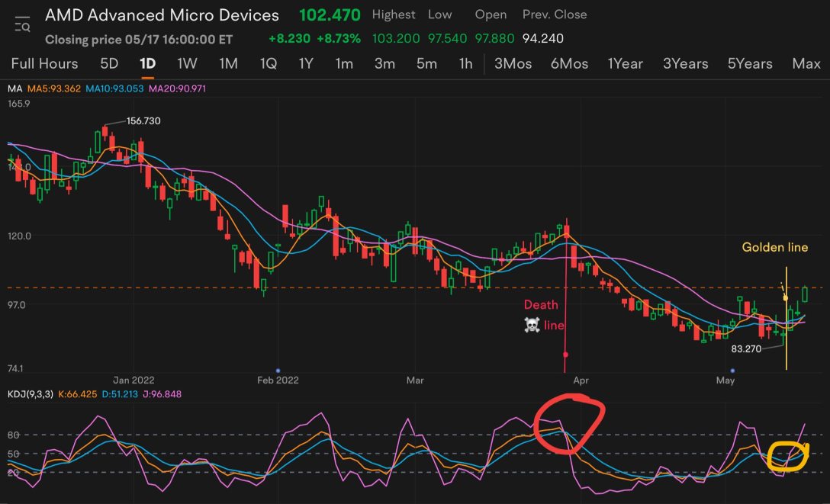The image size is (830, 504).
Task: Click the May date axis label
Action: click(x=725, y=380)
